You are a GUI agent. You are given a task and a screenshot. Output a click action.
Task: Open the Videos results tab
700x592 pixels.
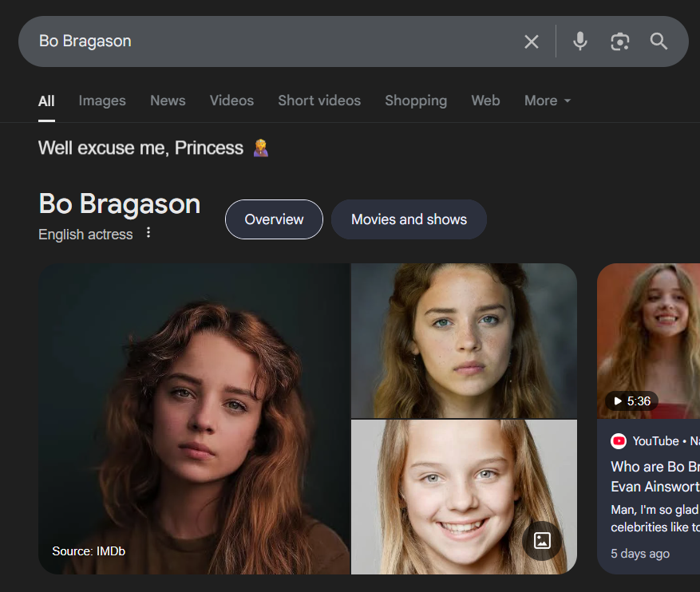pyautogui.click(x=231, y=101)
